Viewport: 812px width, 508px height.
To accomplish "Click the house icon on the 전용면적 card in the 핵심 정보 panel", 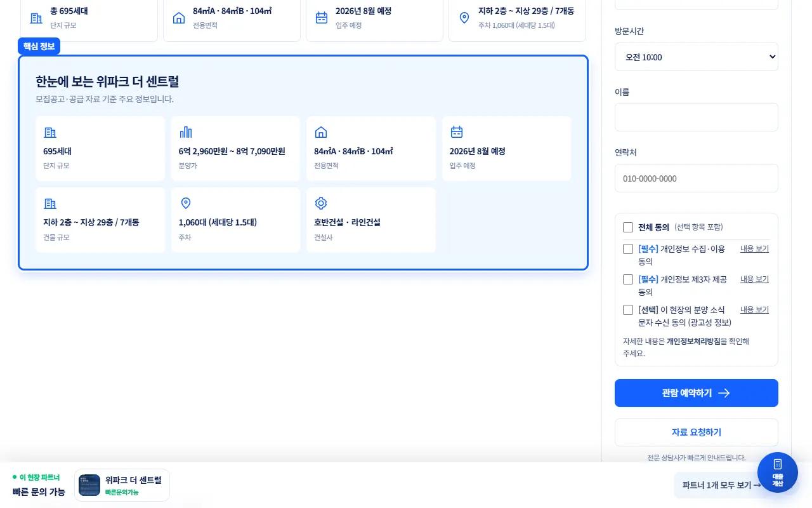I will (320, 132).
